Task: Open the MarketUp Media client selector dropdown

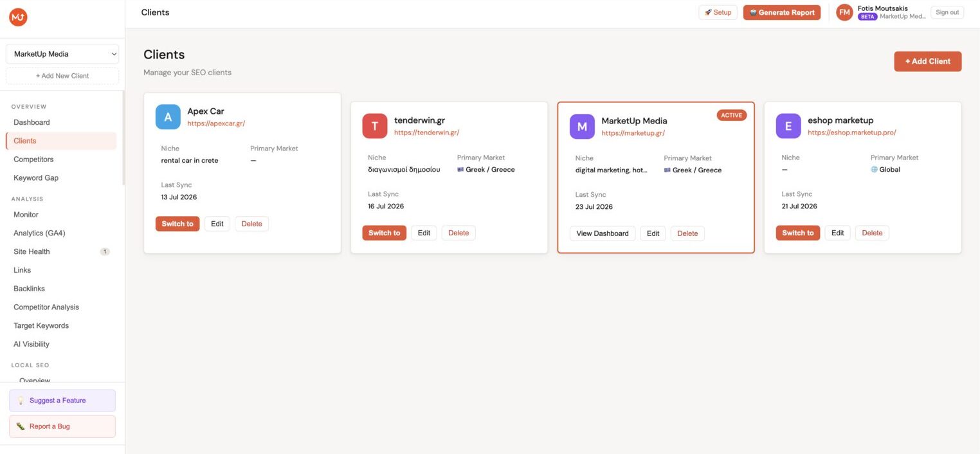Action: (x=62, y=54)
